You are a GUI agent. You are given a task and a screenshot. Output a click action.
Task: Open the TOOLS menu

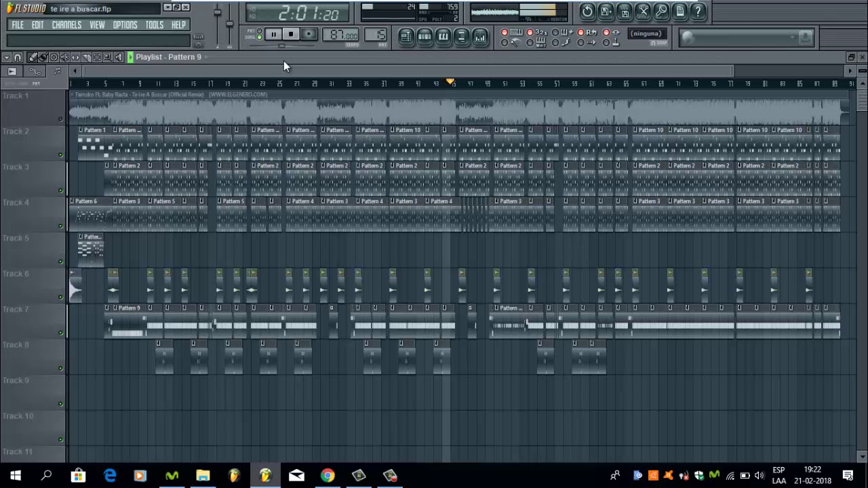154,25
